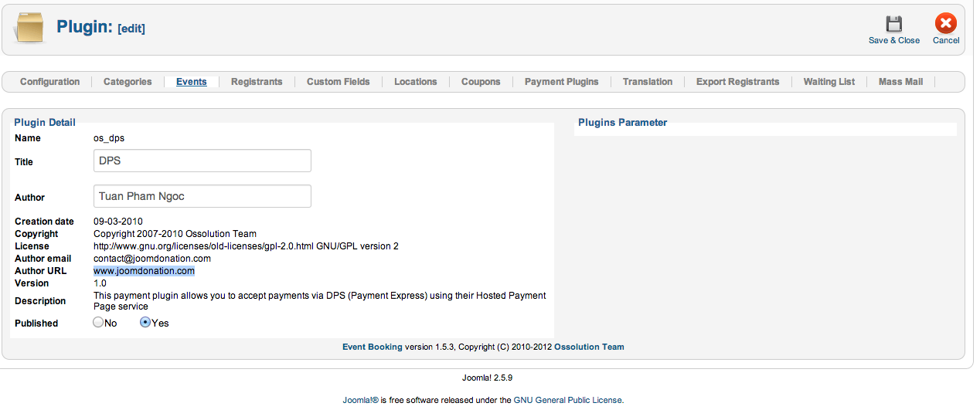The image size is (980, 420).
Task: Go to the Events tab
Action: [x=191, y=82]
